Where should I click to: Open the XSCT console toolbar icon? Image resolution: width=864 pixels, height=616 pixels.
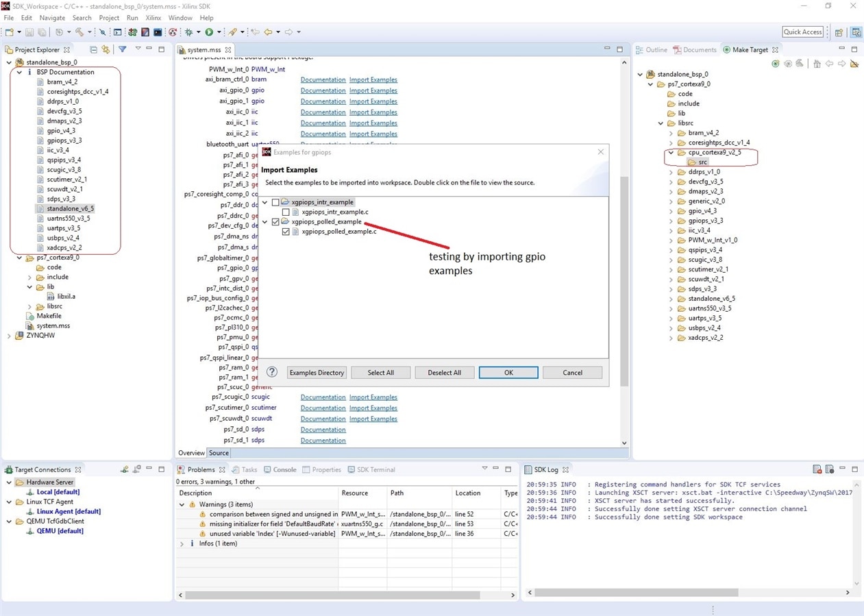point(158,32)
